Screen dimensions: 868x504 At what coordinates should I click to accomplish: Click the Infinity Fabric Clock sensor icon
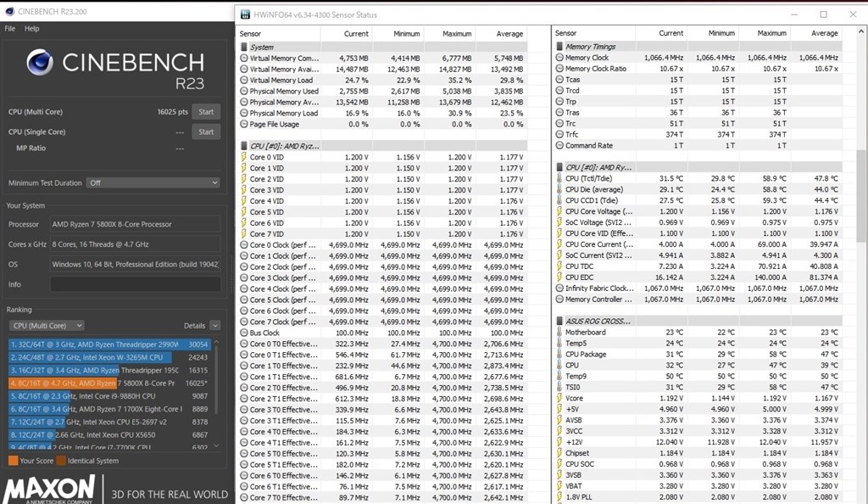click(x=559, y=288)
